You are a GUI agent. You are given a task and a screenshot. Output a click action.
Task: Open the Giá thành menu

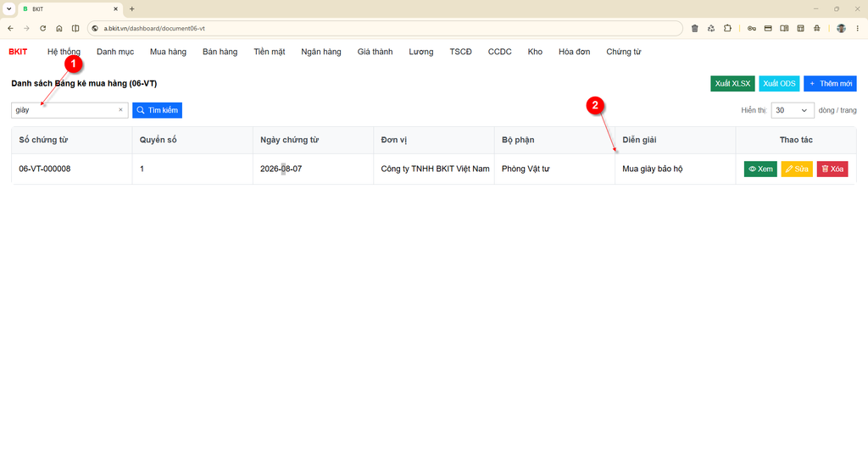(x=375, y=52)
